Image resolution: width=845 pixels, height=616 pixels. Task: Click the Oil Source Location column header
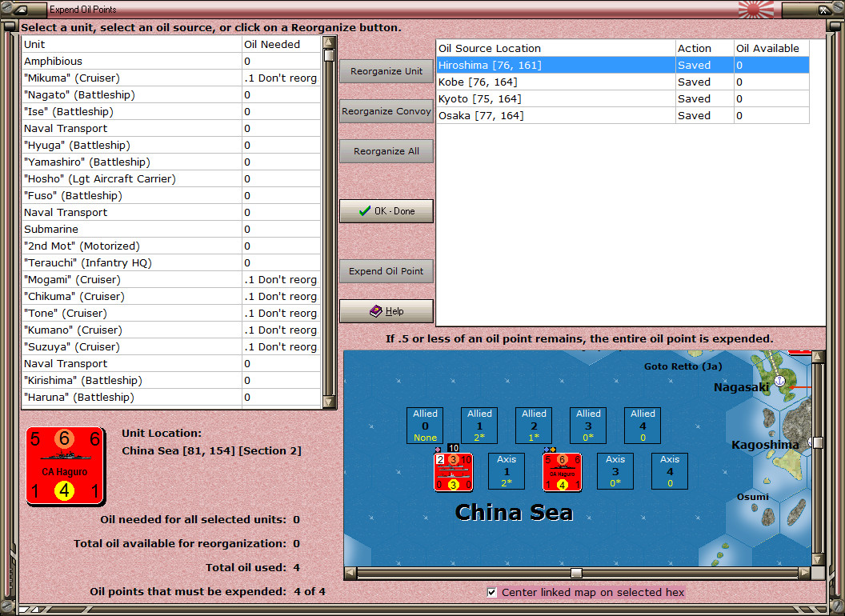tap(555, 49)
